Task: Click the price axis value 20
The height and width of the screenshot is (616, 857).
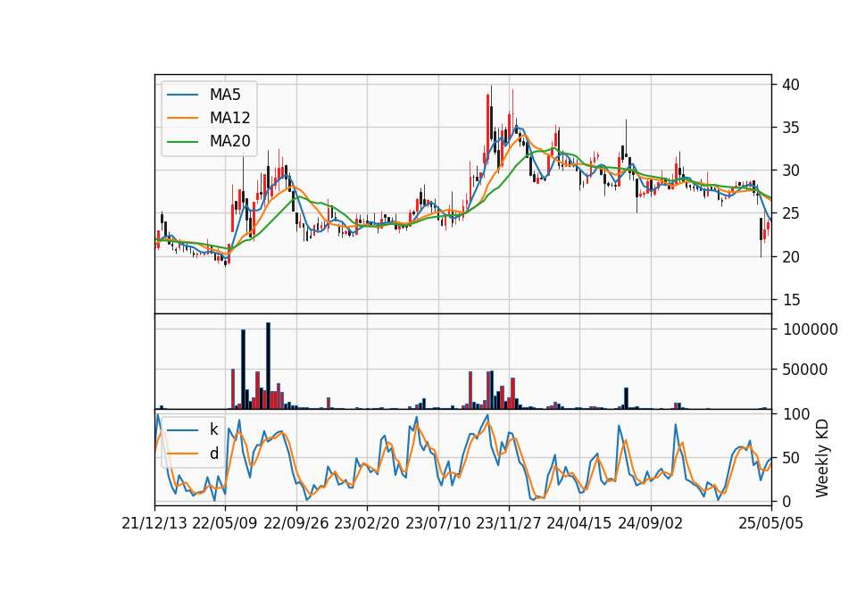Action: point(791,257)
